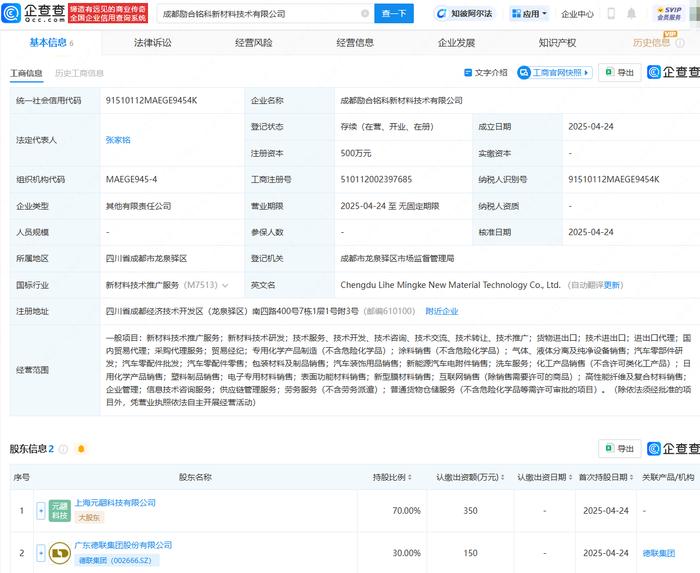This screenshot has width=700, height=573.
Task: Switch to the 法律诉讼 tab
Action: pos(153,43)
